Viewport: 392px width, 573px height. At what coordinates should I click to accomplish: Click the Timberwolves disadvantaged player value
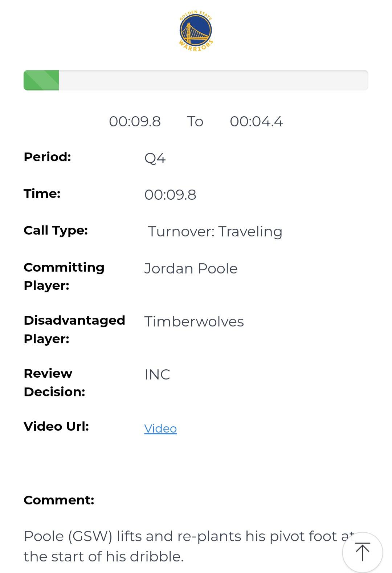pos(194,321)
